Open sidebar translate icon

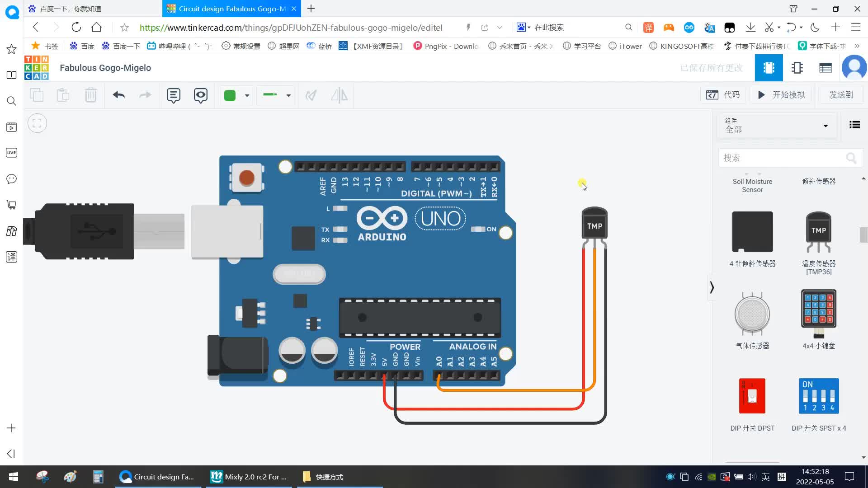tap(11, 257)
